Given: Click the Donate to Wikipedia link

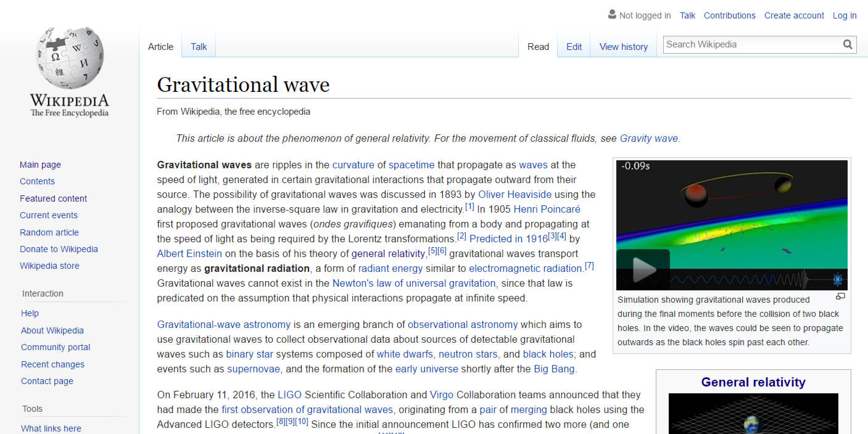Looking at the screenshot, I should pyautogui.click(x=59, y=248).
